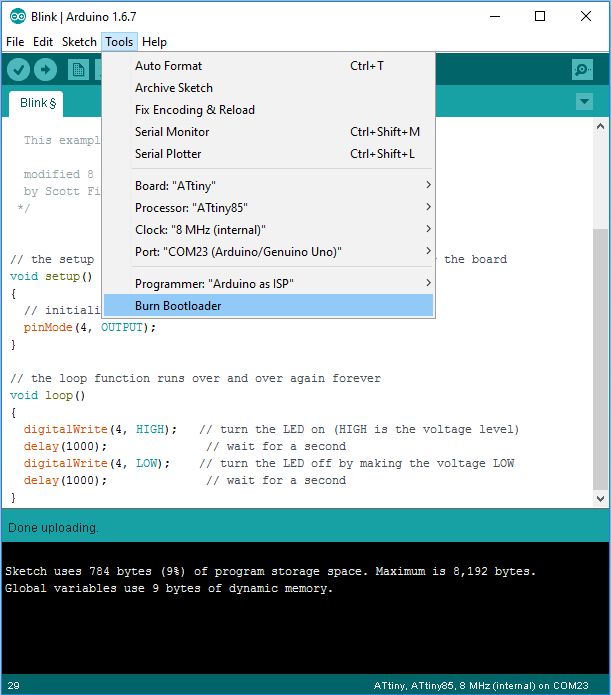Choose Burn Bootloader from Tools menu
This screenshot has width=611, height=695.
click(268, 306)
